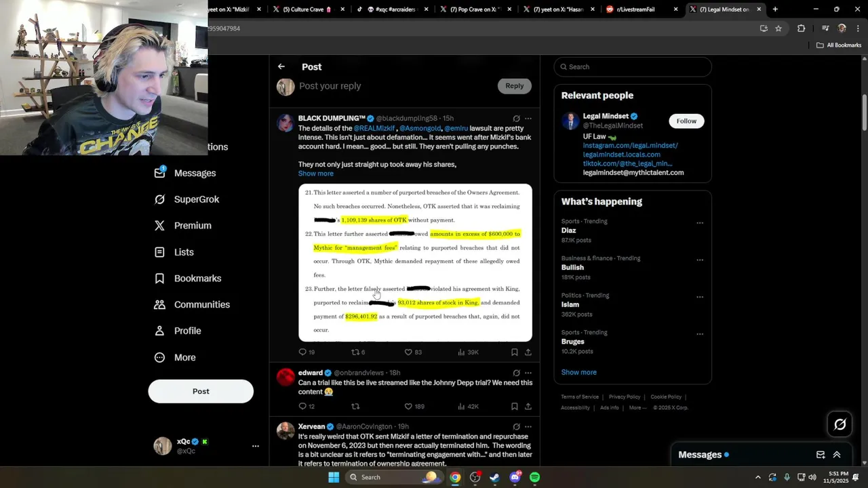The image size is (868, 488).
Task: Click the taskbar Search box
Action: [393, 477]
